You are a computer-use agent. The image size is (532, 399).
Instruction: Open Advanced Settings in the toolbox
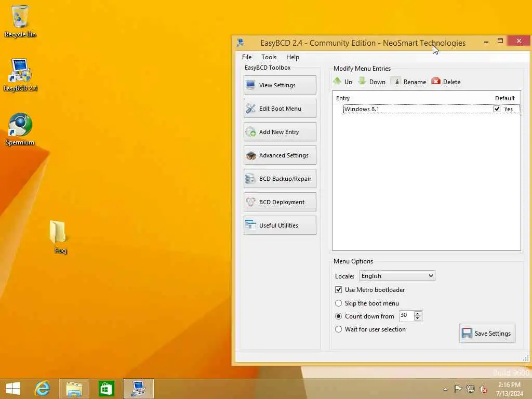(280, 155)
